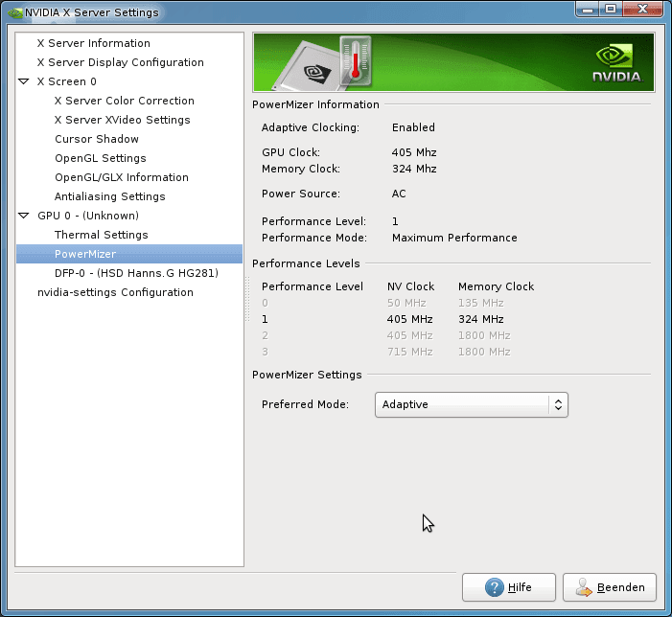Select Cursor Shadow settings
This screenshot has height=617, width=672.
(x=97, y=139)
